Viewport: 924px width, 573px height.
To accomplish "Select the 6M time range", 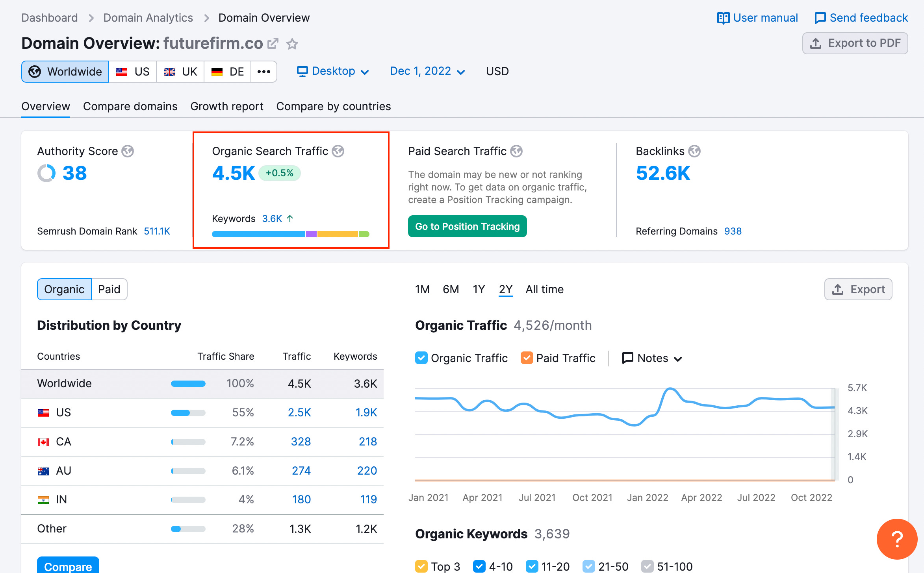I will point(451,289).
